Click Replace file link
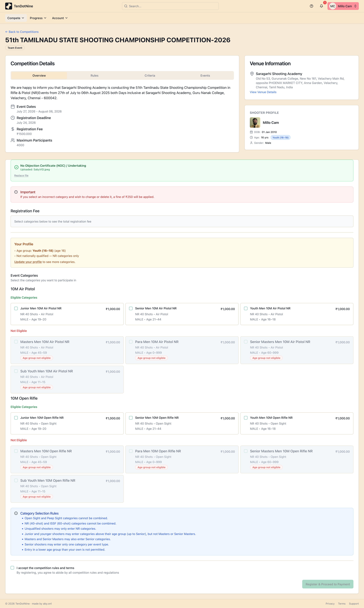 21,176
